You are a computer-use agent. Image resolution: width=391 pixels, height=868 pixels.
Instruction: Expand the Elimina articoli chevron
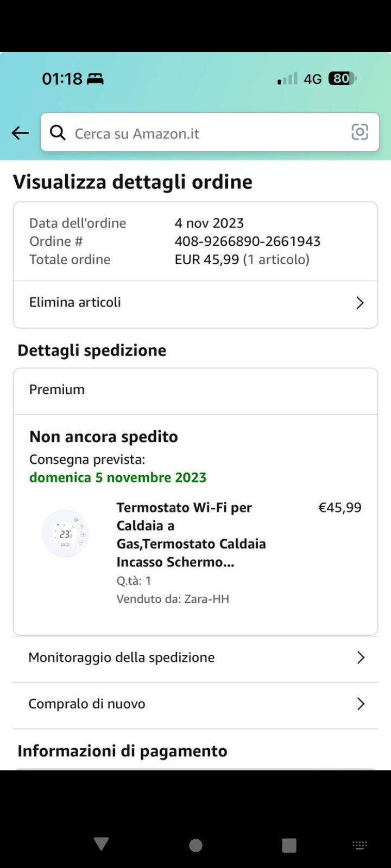coord(360,303)
